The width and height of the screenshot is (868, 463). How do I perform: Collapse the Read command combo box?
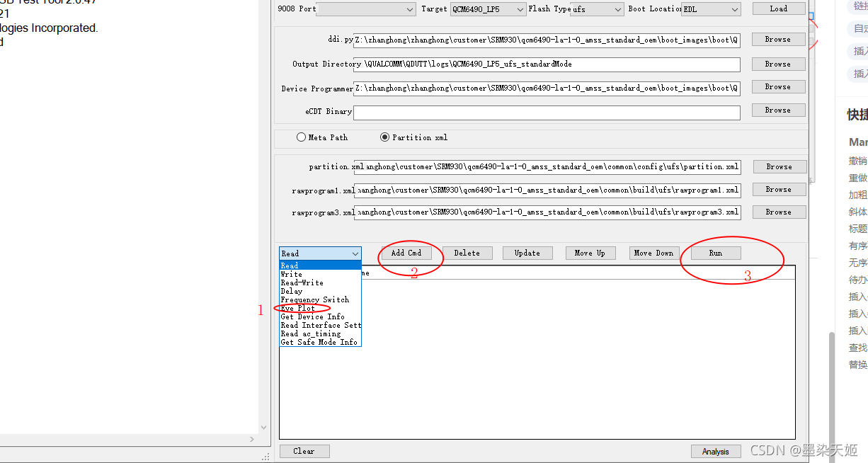(320, 253)
